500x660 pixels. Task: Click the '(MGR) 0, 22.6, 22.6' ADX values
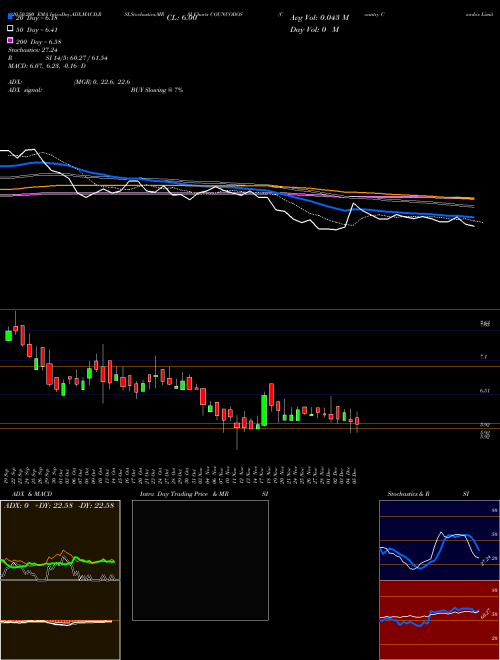pyautogui.click(x=102, y=82)
